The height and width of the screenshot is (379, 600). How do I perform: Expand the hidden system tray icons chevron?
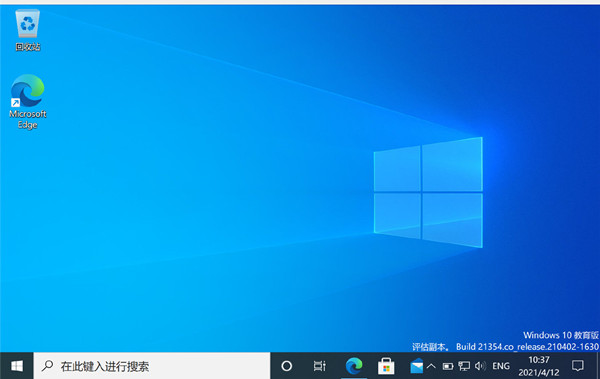(x=431, y=366)
